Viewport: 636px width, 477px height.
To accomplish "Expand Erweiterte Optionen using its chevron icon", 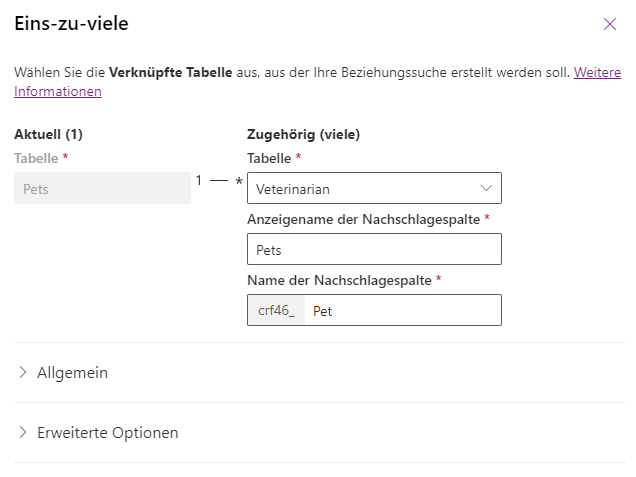I will pos(23,432).
